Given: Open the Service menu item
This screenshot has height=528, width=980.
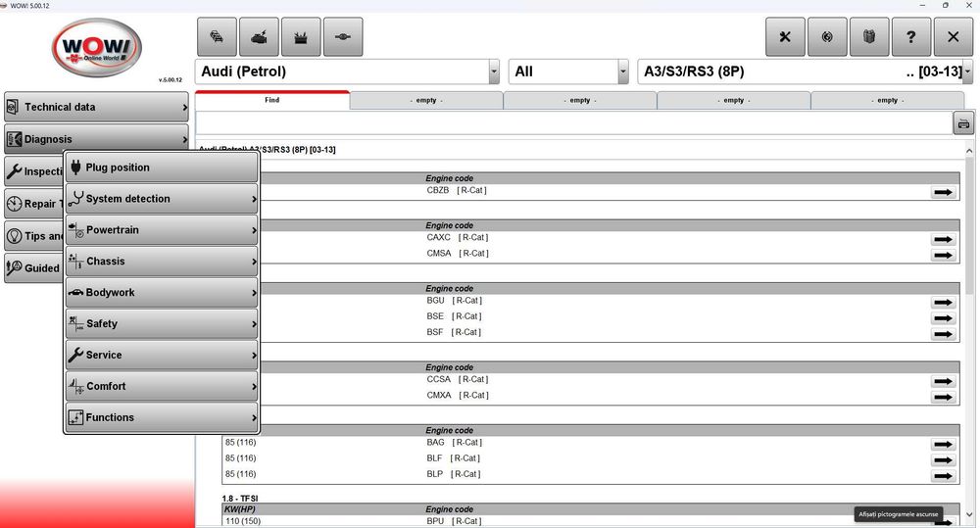Looking at the screenshot, I should (162, 355).
